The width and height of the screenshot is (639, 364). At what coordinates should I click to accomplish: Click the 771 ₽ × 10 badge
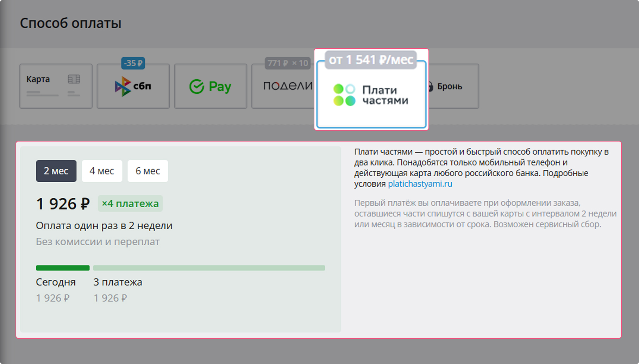click(287, 63)
